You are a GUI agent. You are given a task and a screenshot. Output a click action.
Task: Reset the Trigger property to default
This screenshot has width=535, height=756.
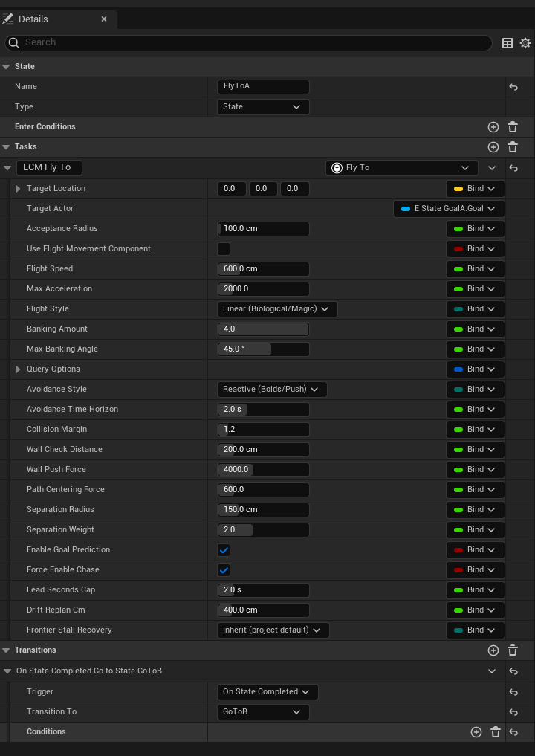click(x=513, y=692)
